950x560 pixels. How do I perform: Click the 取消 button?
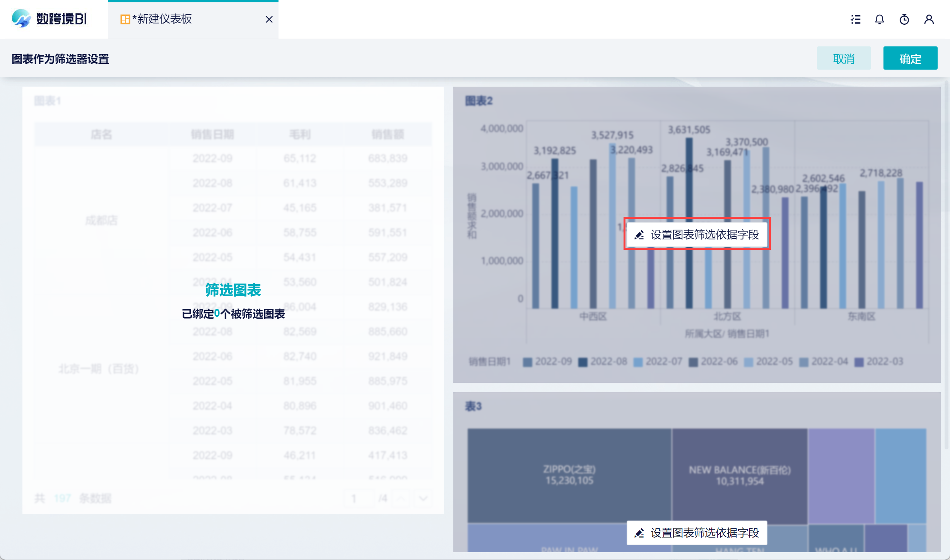pos(844,58)
